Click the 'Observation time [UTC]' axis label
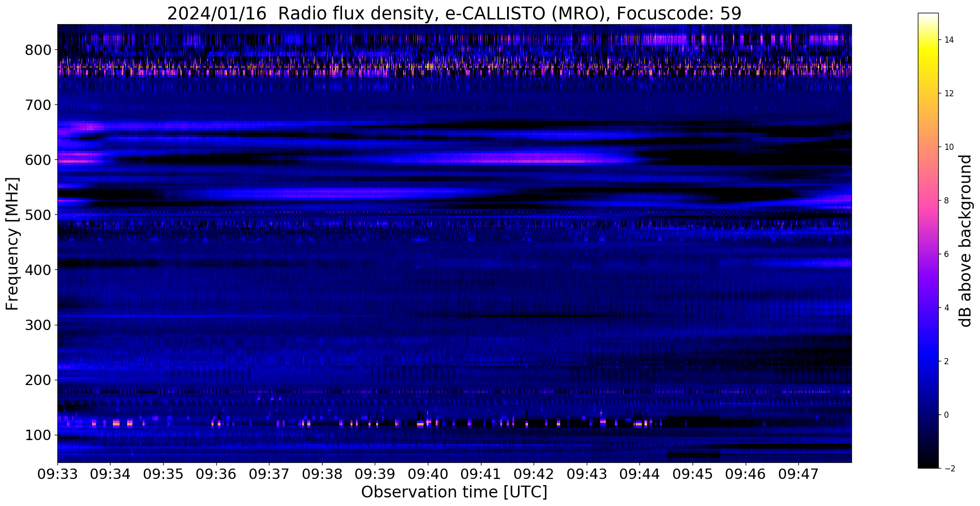 pyautogui.click(x=454, y=492)
